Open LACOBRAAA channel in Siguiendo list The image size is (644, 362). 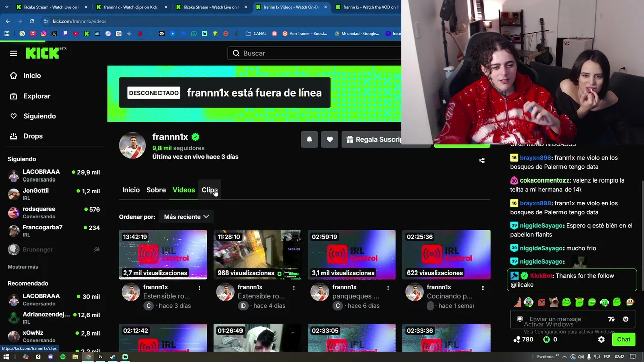coord(54,175)
